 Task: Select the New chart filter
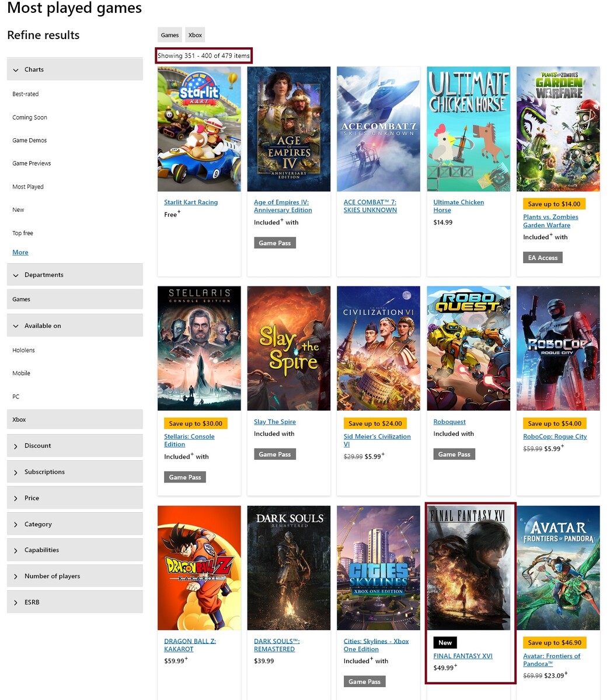point(18,210)
